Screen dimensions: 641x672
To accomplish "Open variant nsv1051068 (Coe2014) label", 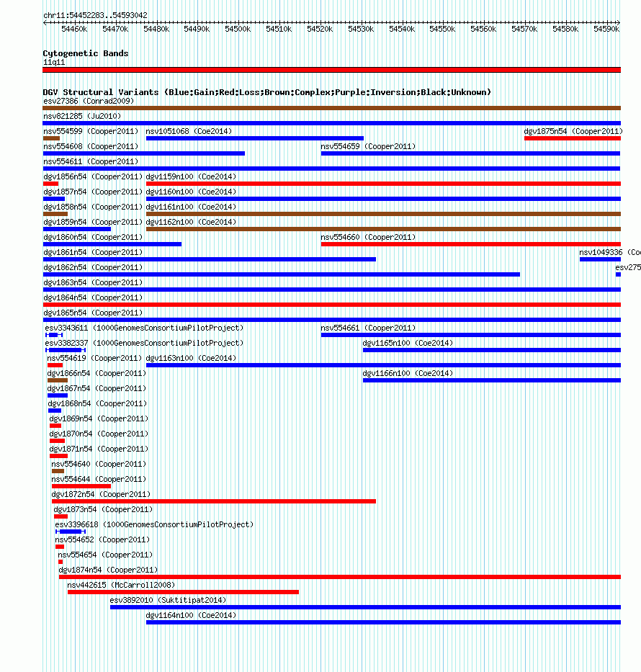I will 189,131.
